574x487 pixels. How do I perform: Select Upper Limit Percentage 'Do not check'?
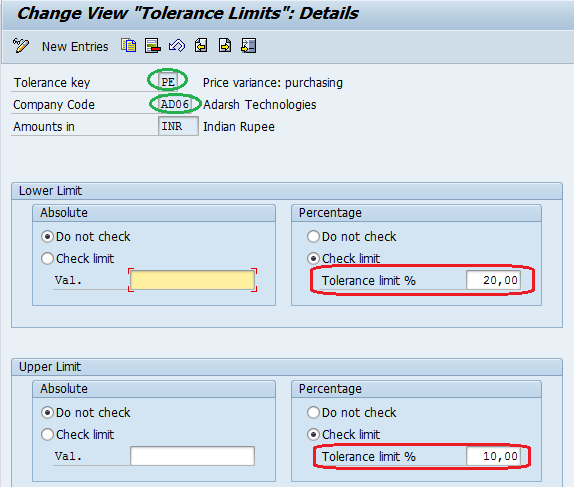313,413
